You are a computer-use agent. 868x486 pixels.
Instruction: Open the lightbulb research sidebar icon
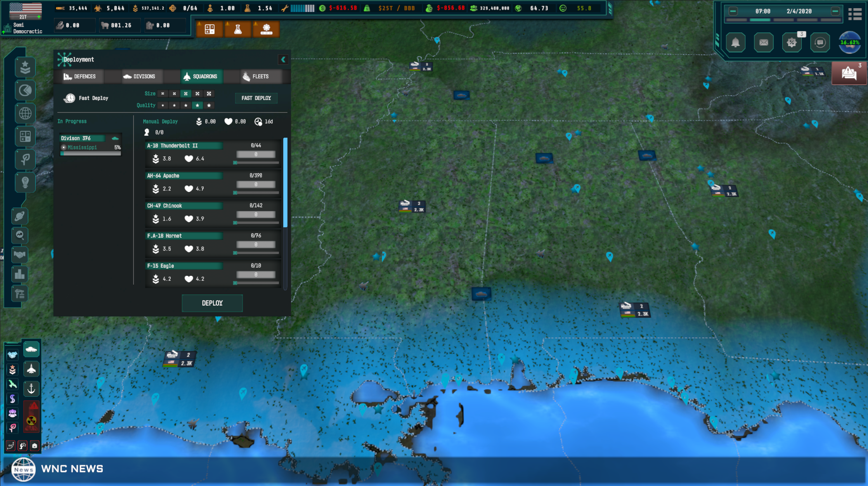[25, 182]
